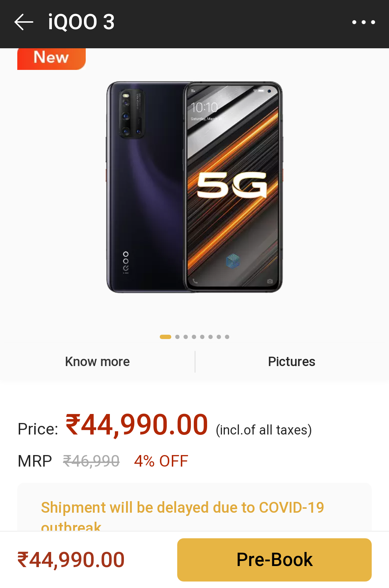The width and height of the screenshot is (389, 588).
Task: Jump to last carousel dot
Action: coord(227,337)
